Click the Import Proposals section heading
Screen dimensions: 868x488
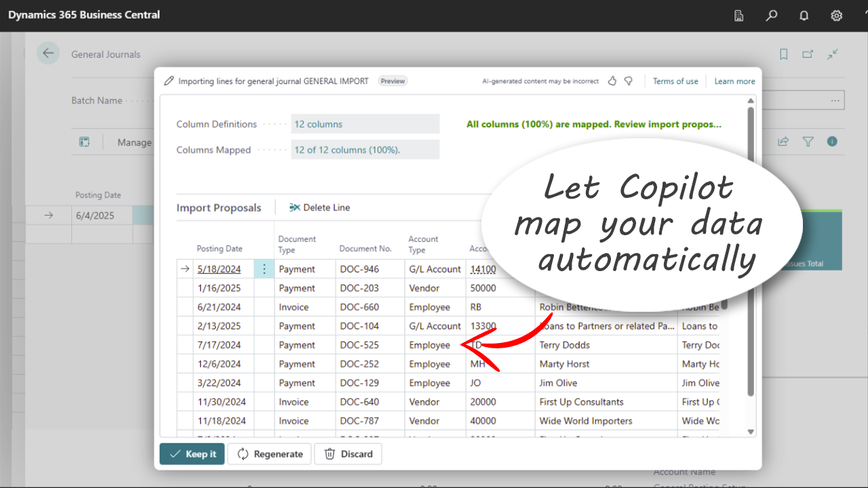coord(219,208)
